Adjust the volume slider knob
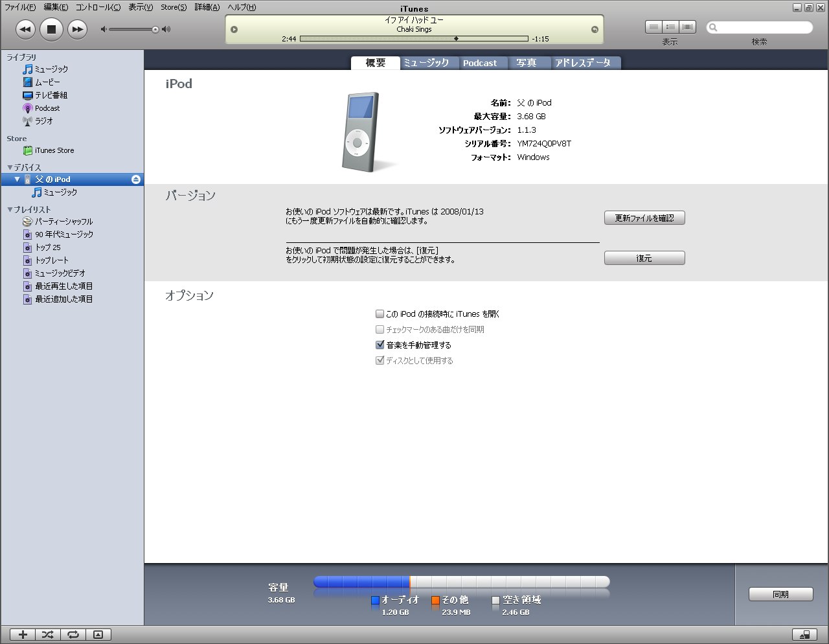This screenshot has height=644, width=829. 155,29
